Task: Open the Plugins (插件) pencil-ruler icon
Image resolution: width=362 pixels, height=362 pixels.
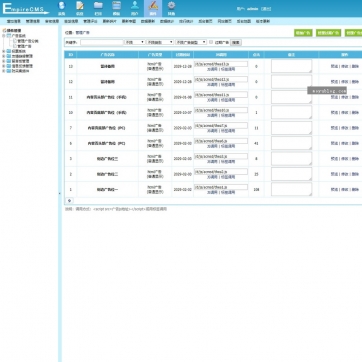Action: [x=153, y=8]
